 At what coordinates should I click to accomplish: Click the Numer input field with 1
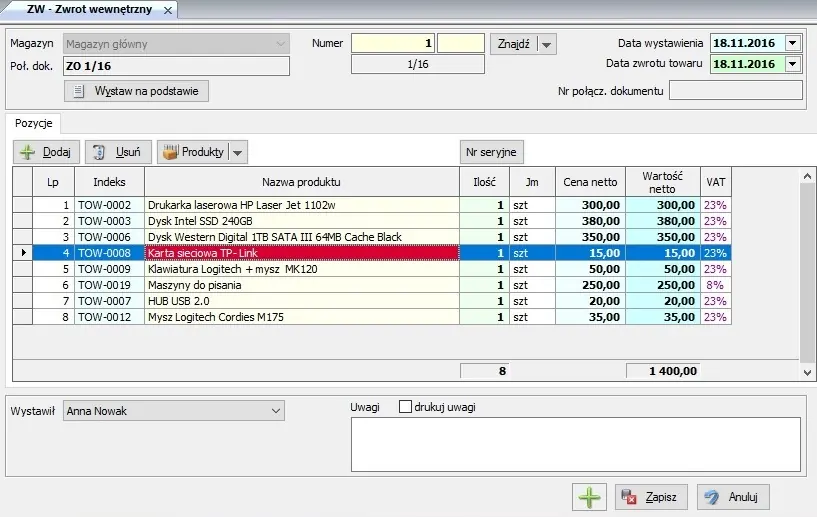(393, 43)
